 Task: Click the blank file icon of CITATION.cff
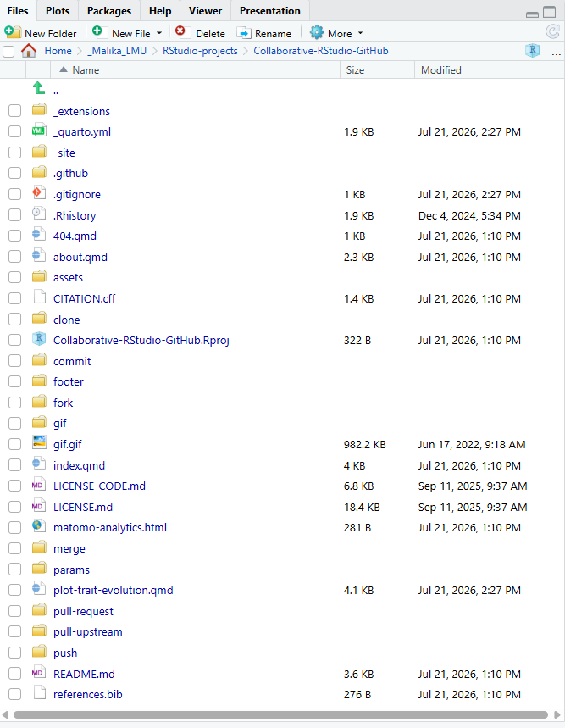click(x=40, y=297)
